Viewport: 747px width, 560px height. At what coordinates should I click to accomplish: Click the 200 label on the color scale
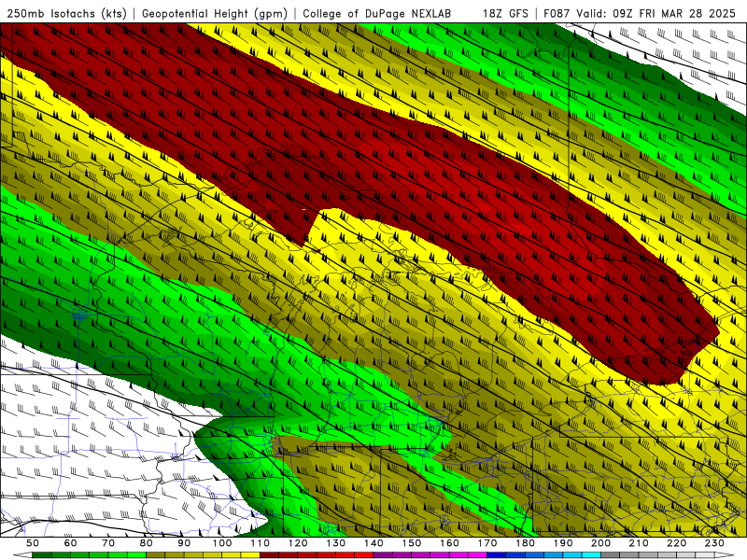point(600,543)
